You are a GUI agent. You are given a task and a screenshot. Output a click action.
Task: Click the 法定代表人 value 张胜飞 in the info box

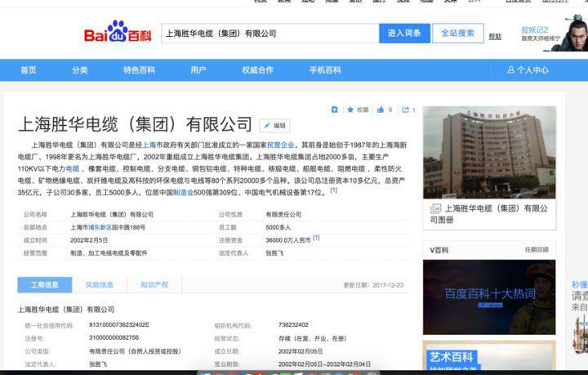tap(274, 253)
